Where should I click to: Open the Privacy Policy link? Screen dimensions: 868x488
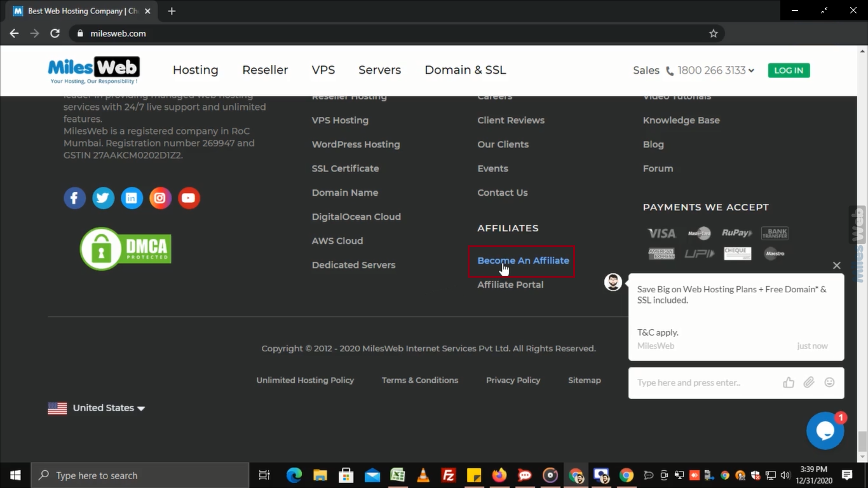click(513, 380)
